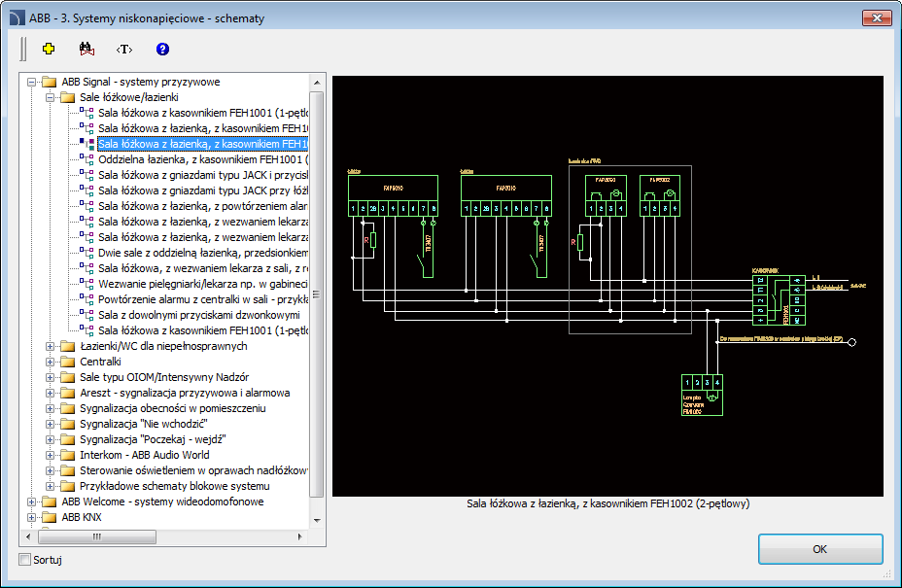
Task: Click the <T> text attributes icon
Action: [123, 49]
